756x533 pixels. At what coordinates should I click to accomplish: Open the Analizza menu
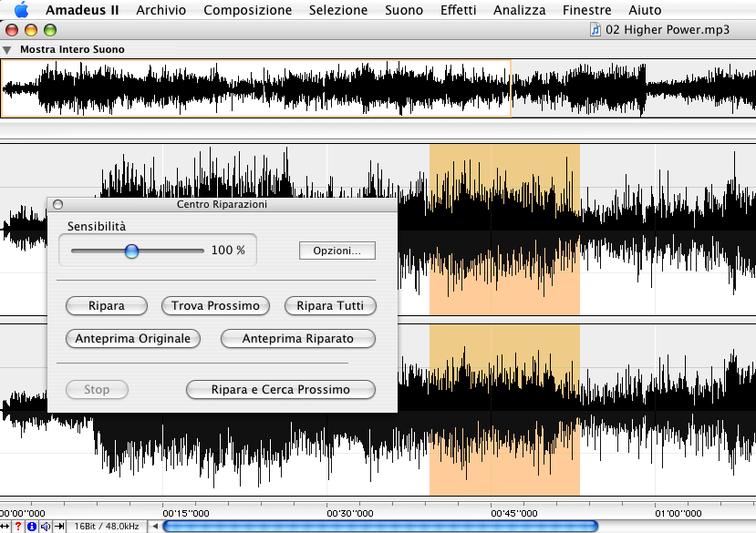click(519, 10)
